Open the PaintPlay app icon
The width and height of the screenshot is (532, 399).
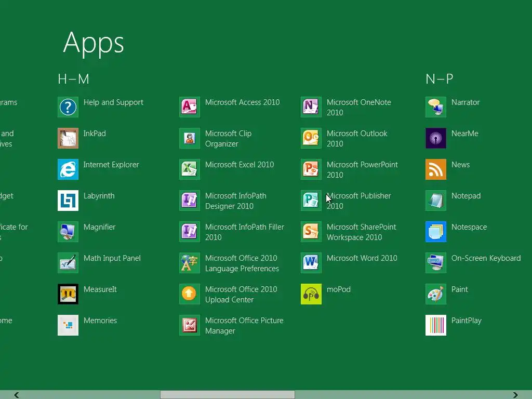[x=436, y=325]
